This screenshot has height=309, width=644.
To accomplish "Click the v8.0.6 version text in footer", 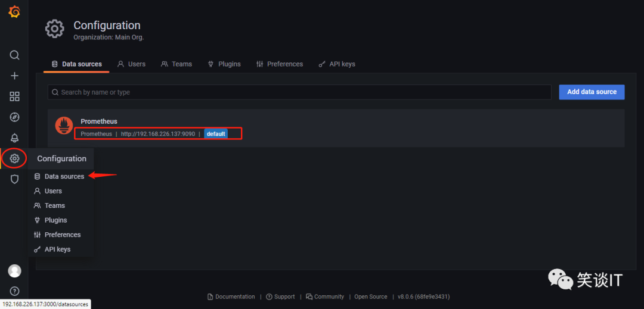I will [423, 296].
